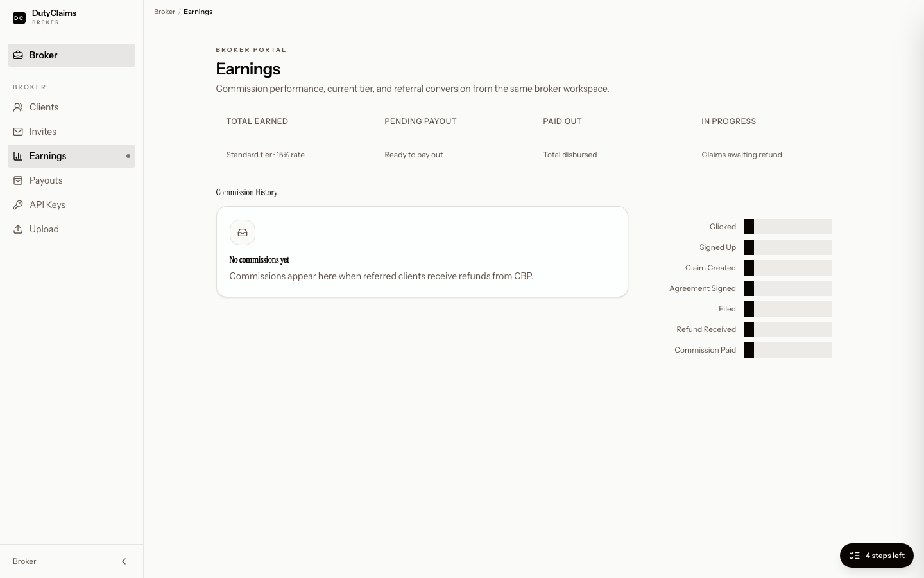Click the Agreement Signed funnel bar
Viewport: 924px width, 578px height.
click(788, 288)
